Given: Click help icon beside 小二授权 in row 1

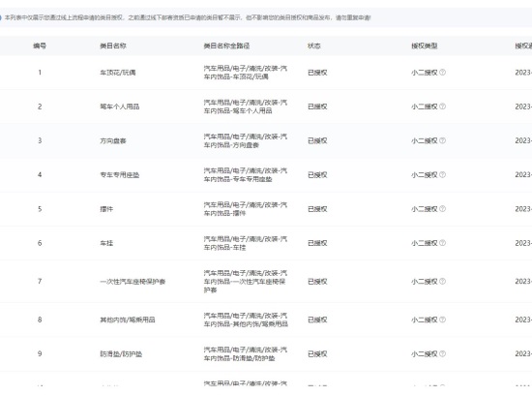Looking at the screenshot, I should click(442, 73).
